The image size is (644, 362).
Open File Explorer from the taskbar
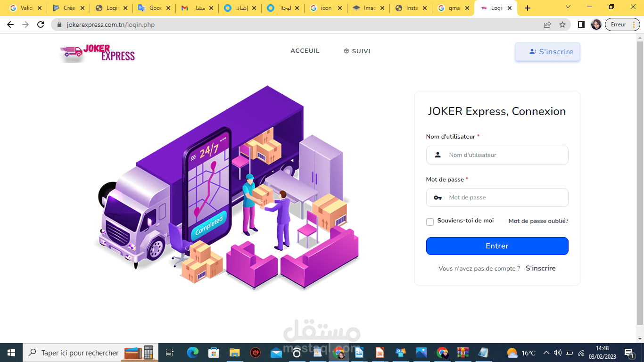point(234,353)
